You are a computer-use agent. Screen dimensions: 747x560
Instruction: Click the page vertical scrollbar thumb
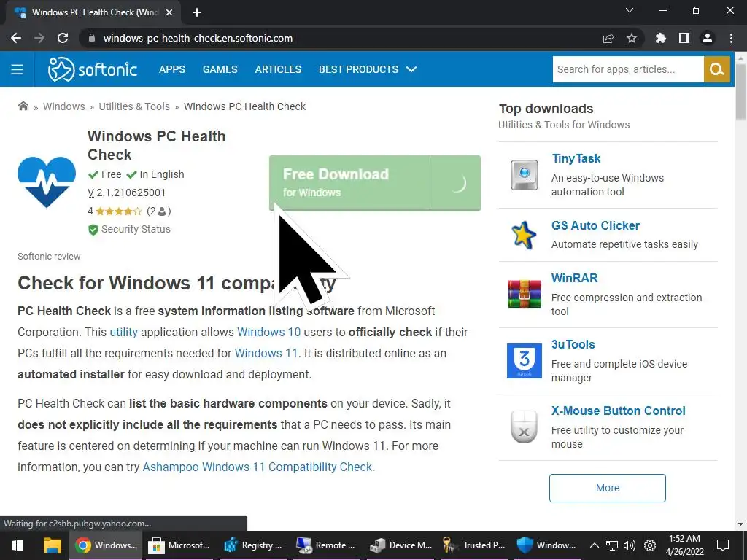coord(741,90)
